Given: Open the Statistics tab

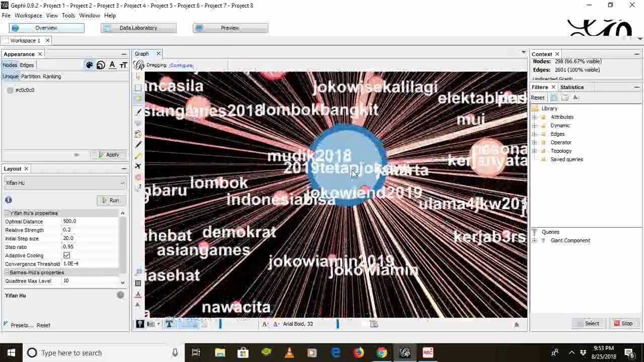Looking at the screenshot, I should pyautogui.click(x=572, y=87).
